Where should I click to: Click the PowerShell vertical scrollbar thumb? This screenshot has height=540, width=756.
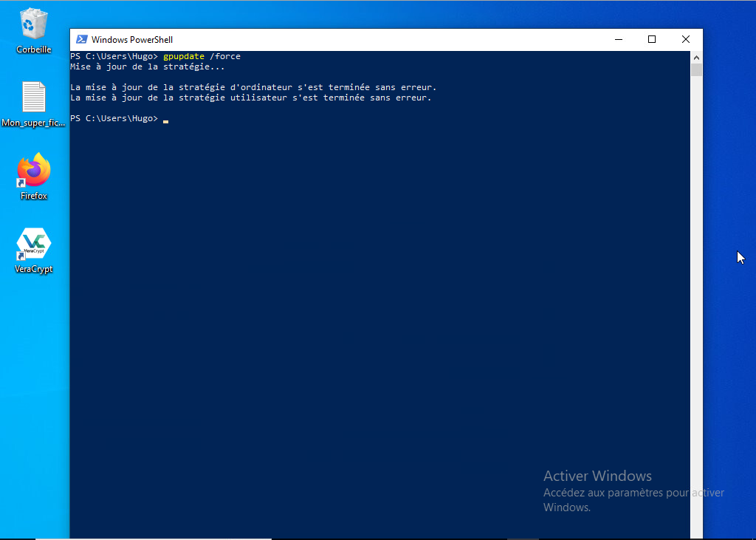click(696, 70)
